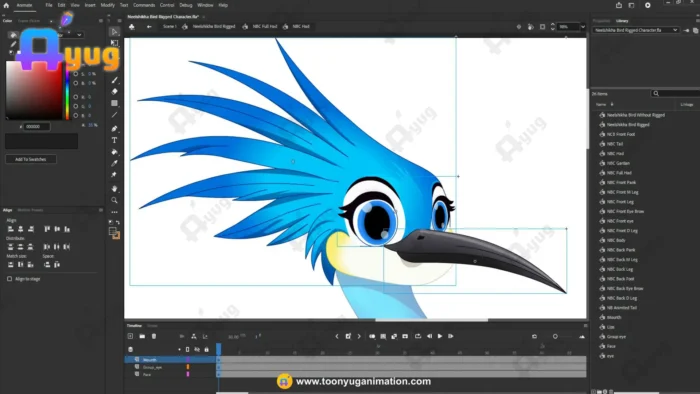This screenshot has height=394, width=700.
Task: Switch to the Properties tab
Action: coord(601,21)
